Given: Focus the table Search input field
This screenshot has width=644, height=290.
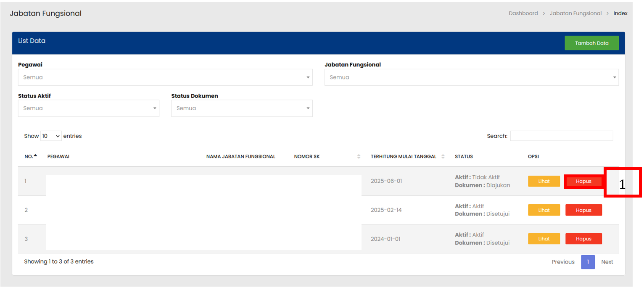Looking at the screenshot, I should pyautogui.click(x=561, y=136).
